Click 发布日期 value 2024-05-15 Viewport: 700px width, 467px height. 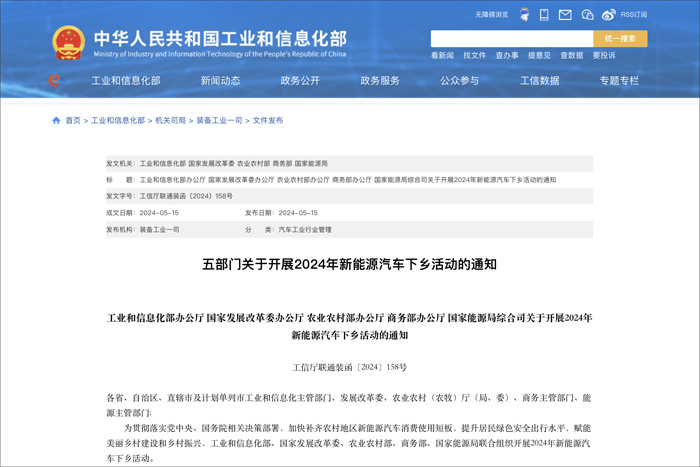coord(298,213)
